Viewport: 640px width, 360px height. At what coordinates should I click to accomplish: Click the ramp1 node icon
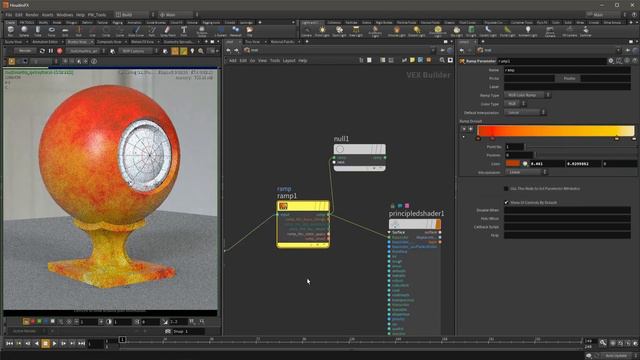pos(283,206)
